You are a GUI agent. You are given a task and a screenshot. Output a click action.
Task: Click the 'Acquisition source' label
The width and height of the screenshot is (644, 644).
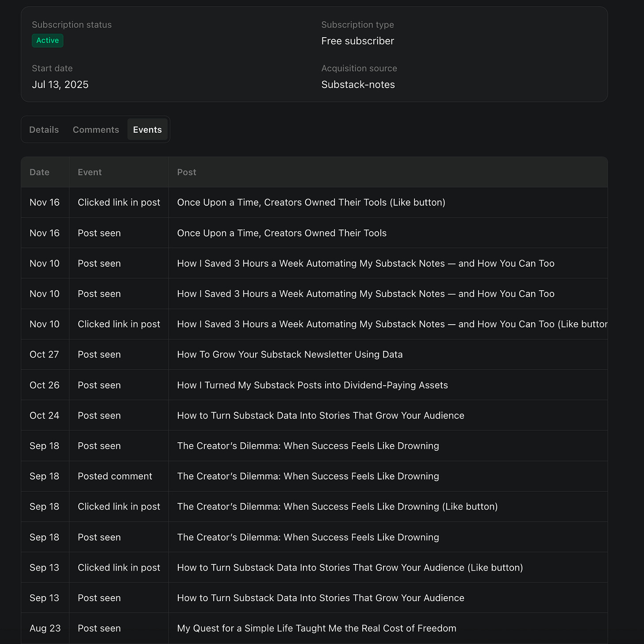(359, 68)
